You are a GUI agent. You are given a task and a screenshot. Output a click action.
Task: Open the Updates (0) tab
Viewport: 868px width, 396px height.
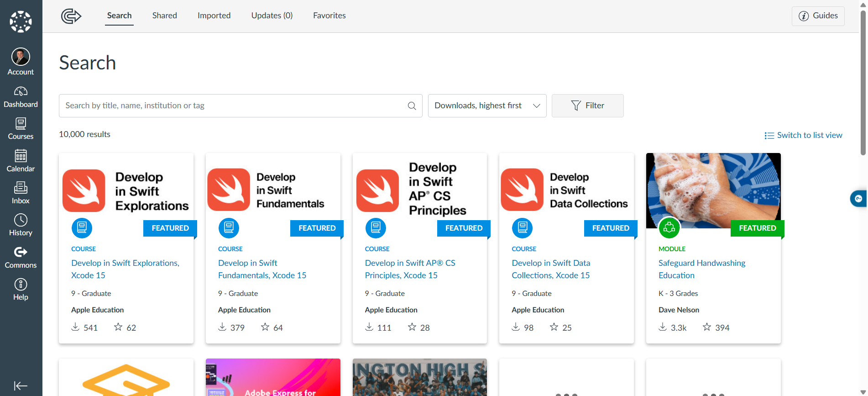pyautogui.click(x=272, y=16)
